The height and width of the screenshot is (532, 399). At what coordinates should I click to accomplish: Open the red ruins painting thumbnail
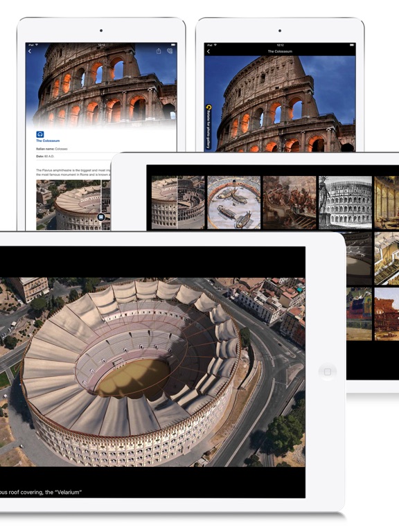387,314
